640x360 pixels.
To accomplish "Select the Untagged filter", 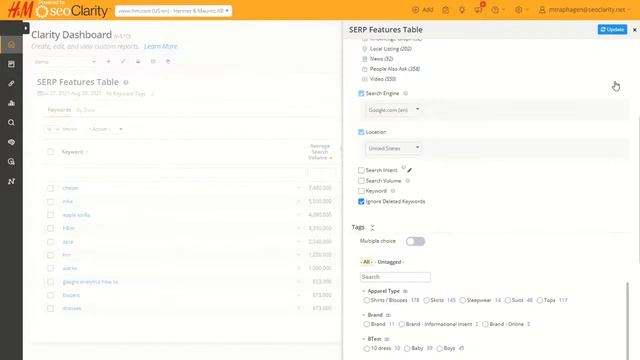I will pos(389,262).
